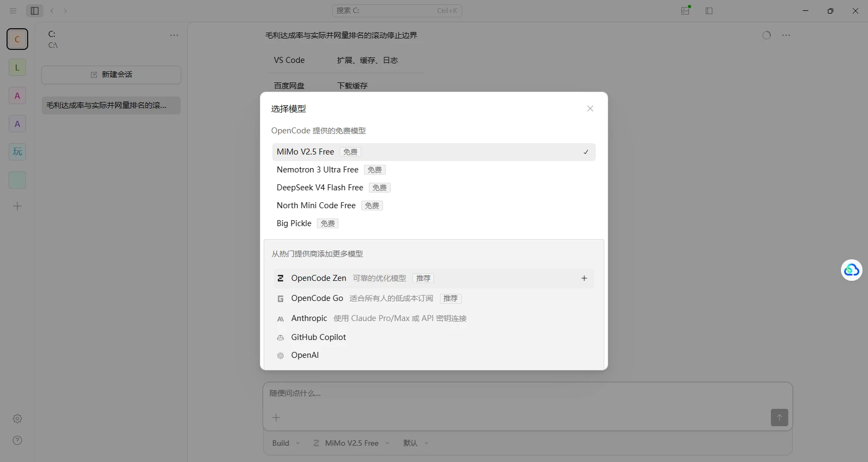Click the blue cloud floating icon
Image resolution: width=868 pixels, height=462 pixels.
click(x=852, y=270)
